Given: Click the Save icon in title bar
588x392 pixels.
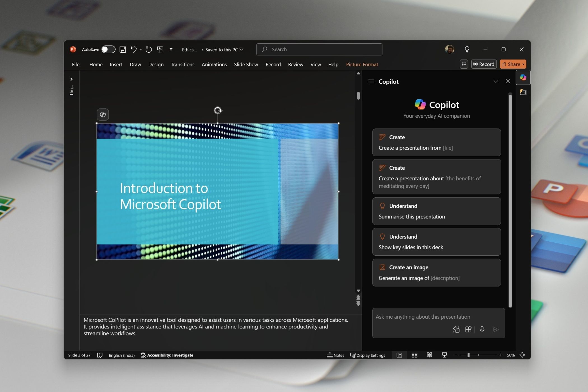Looking at the screenshot, I should (123, 50).
